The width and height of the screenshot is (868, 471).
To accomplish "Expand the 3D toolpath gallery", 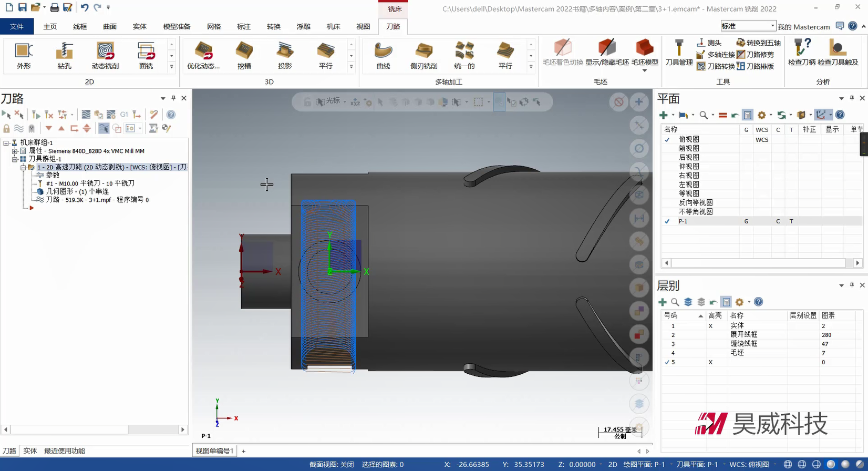I will pos(352,67).
